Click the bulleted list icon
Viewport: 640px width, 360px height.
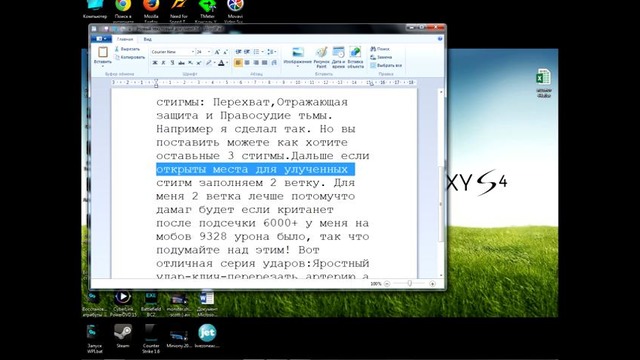256,52
